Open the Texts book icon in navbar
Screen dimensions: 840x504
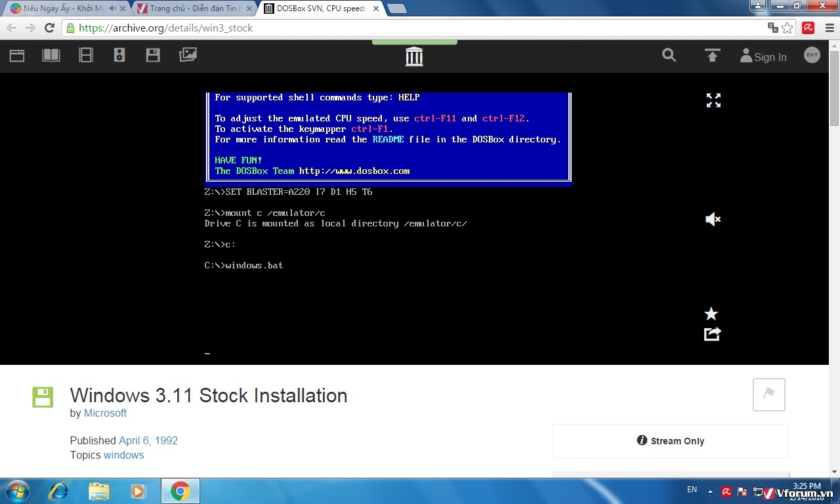(51, 56)
